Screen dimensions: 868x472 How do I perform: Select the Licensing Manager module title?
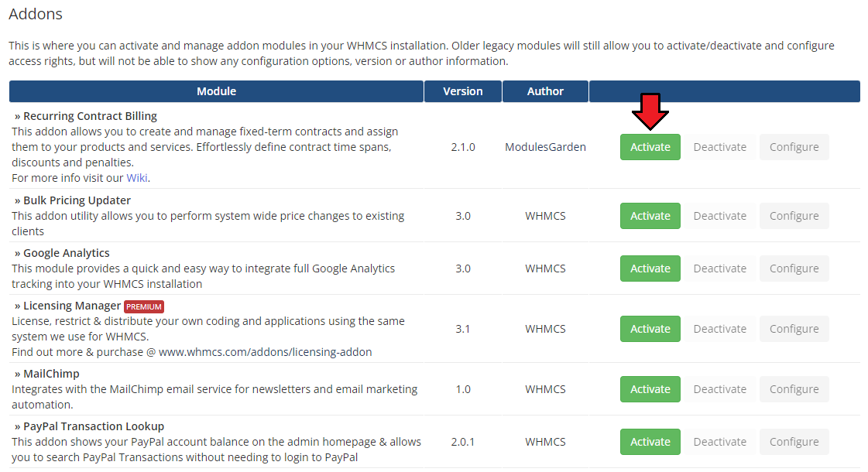pyautogui.click(x=72, y=306)
